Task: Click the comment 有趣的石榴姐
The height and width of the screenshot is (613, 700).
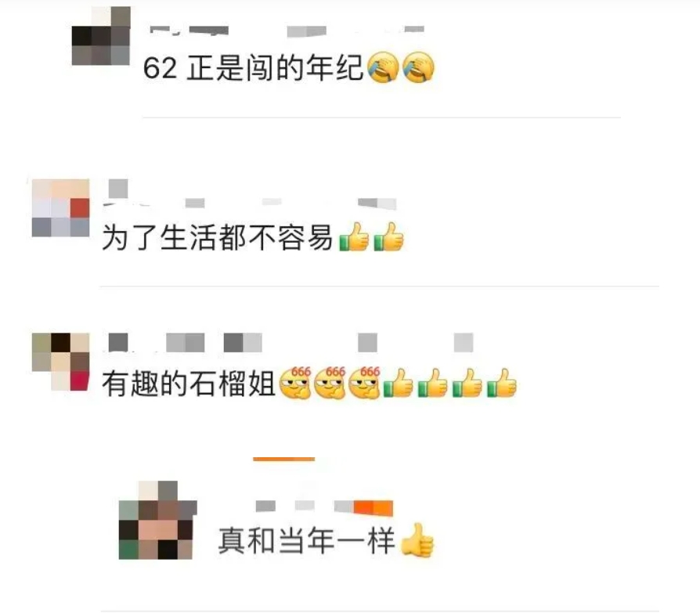Action: [189, 384]
